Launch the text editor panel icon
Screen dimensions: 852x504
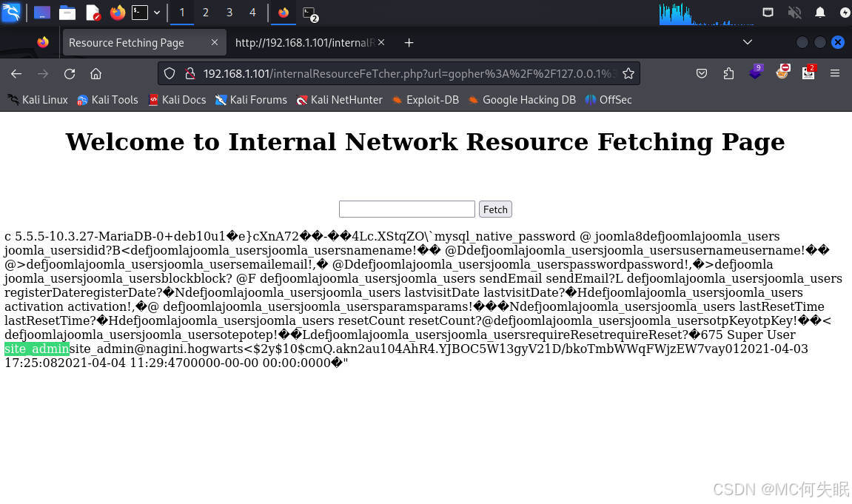tap(93, 12)
